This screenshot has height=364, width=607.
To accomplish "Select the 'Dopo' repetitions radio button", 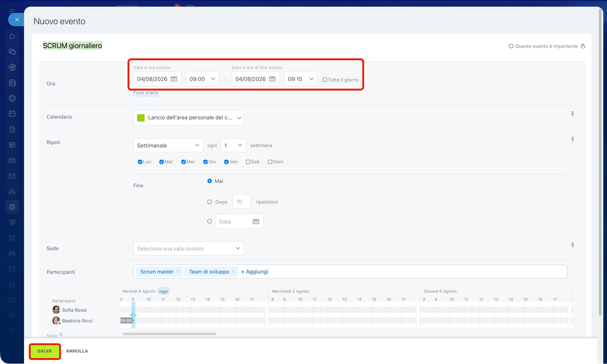I will (210, 202).
